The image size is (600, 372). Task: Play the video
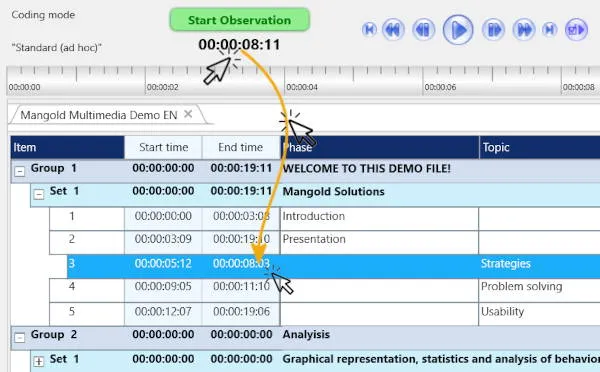458,29
